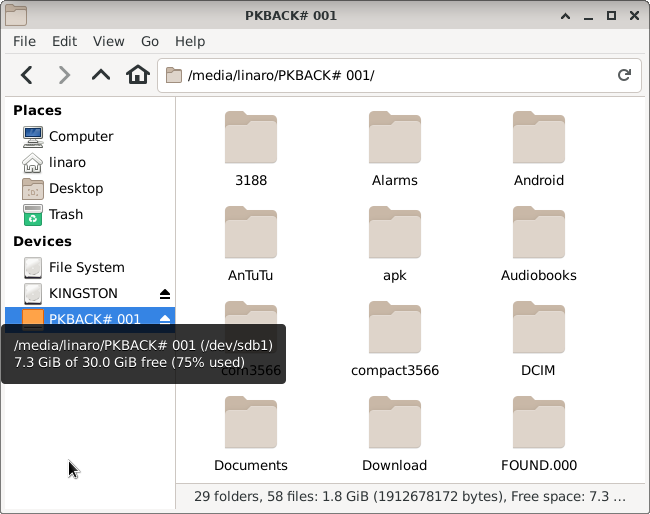Go to the home folder

[x=138, y=75]
